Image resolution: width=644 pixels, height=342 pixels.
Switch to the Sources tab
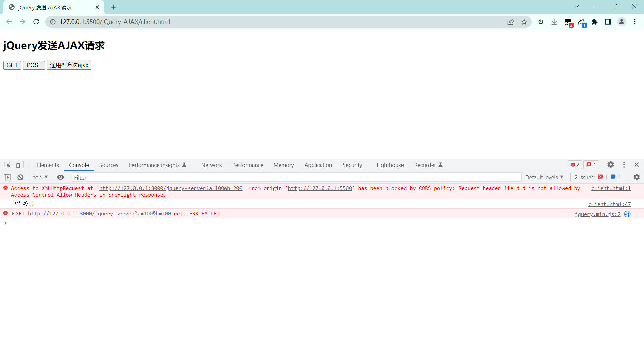109,165
